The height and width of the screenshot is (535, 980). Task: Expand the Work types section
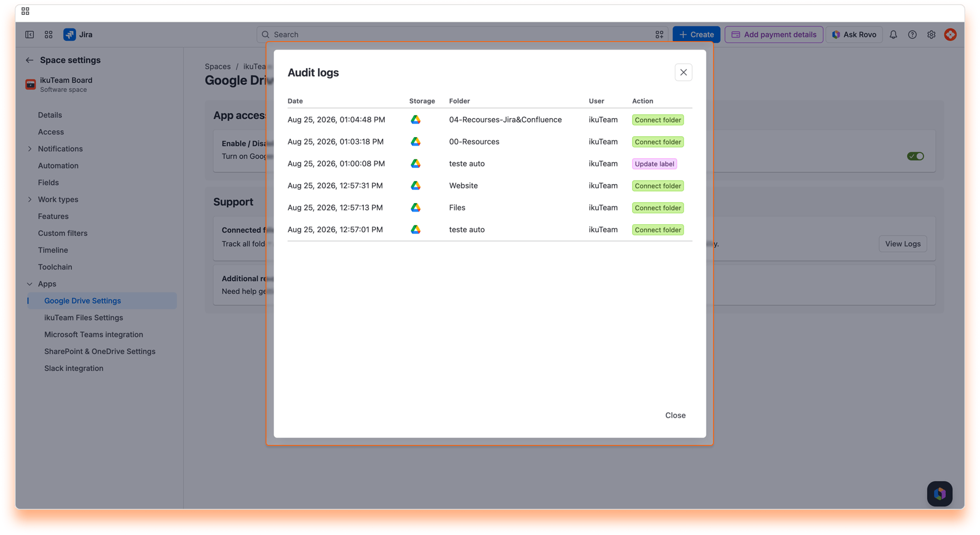tap(30, 199)
